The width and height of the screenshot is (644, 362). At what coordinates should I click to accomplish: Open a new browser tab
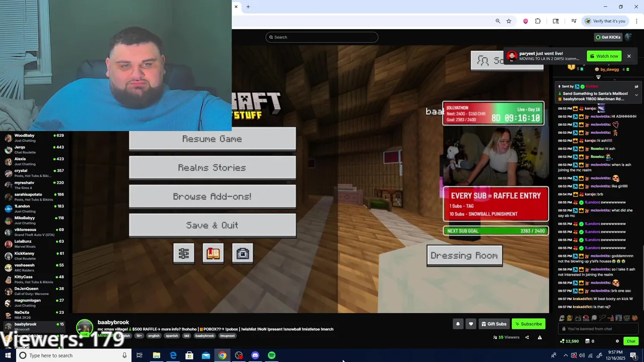pyautogui.click(x=248, y=7)
